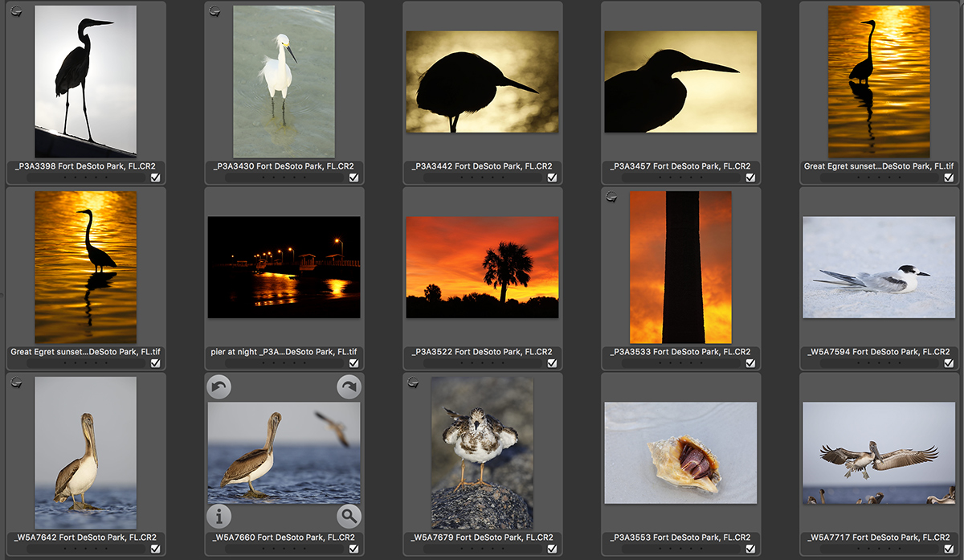
Task: Open info for _W5A7660 photo
Action: point(219,516)
